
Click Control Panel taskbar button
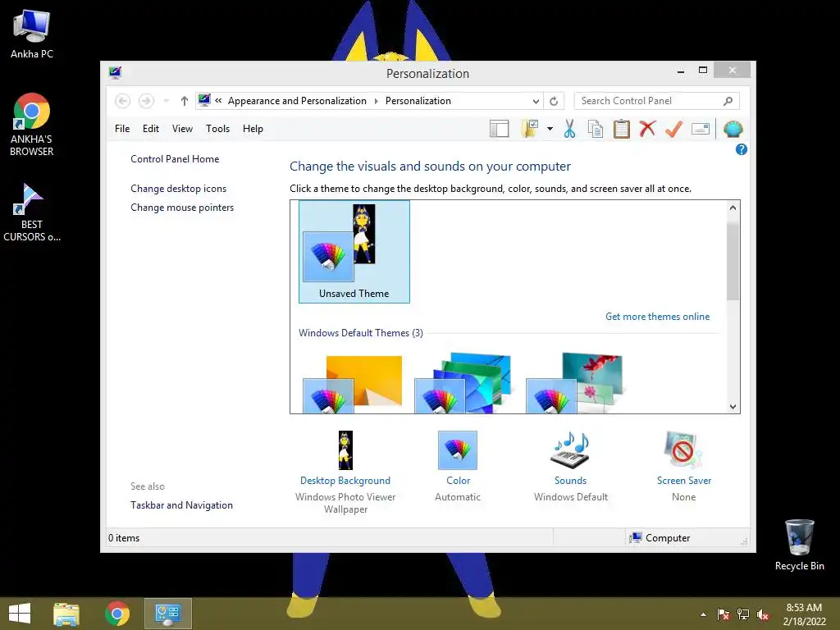tap(167, 614)
